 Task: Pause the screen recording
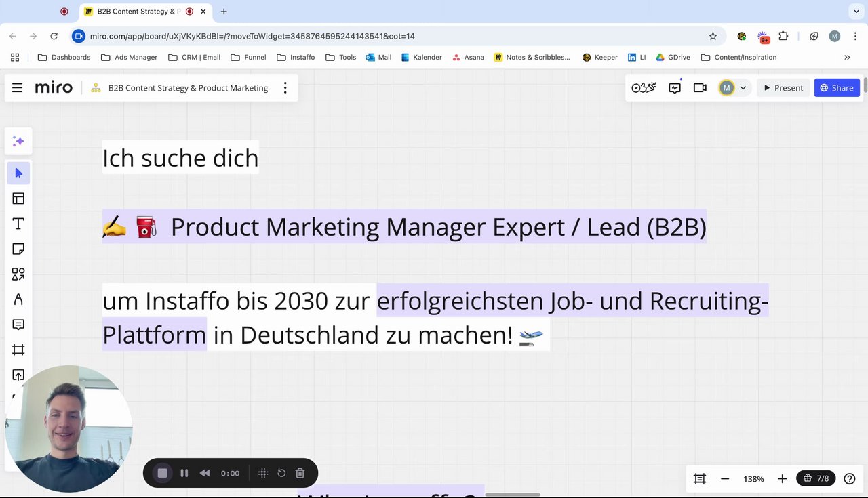point(184,473)
